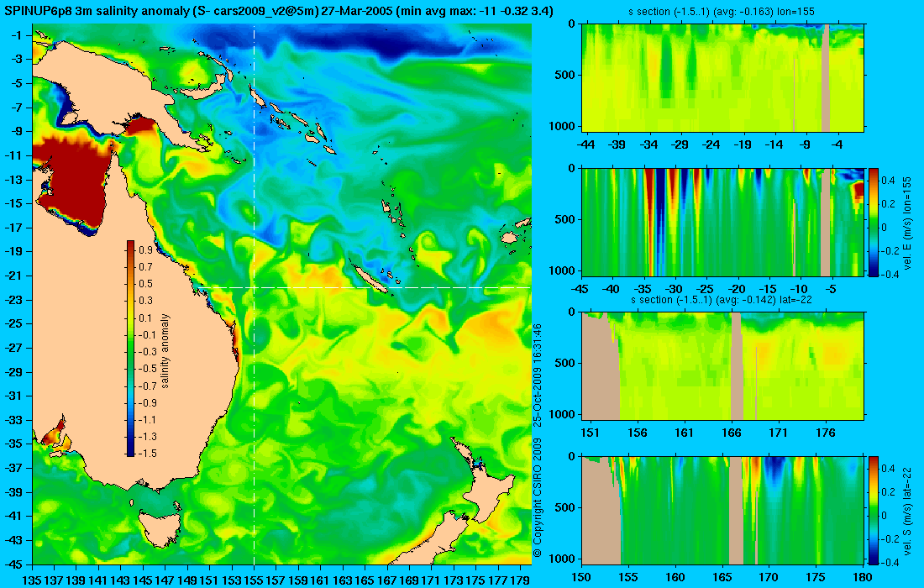Click the 180 tick under the vel. S plot
The width and height of the screenshot is (924, 588).
pos(862,577)
